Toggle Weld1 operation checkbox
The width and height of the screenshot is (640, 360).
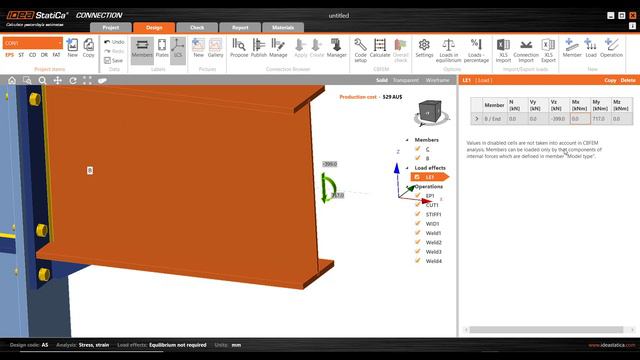click(418, 233)
